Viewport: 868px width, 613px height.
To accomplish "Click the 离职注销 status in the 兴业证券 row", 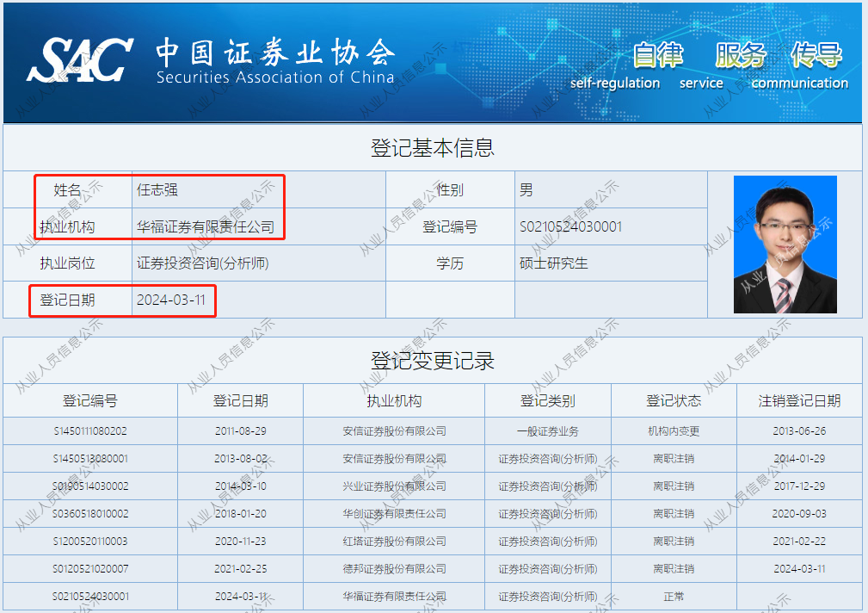I will pos(674,486).
